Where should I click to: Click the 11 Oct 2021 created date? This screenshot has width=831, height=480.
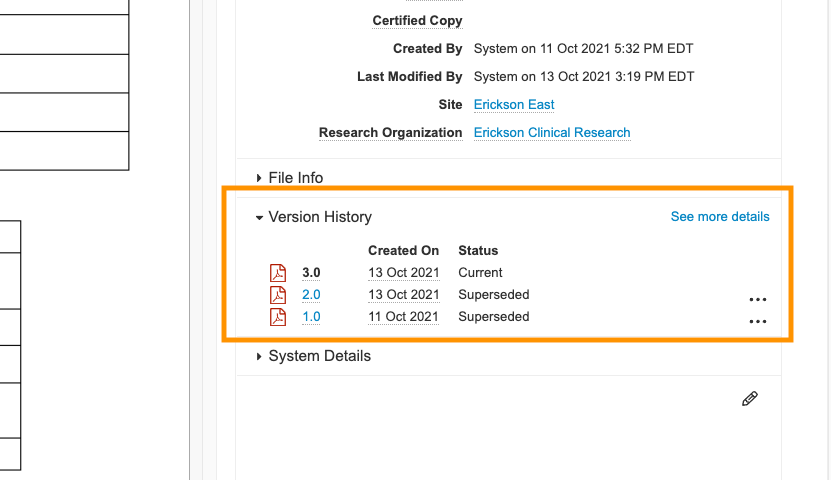[403, 317]
